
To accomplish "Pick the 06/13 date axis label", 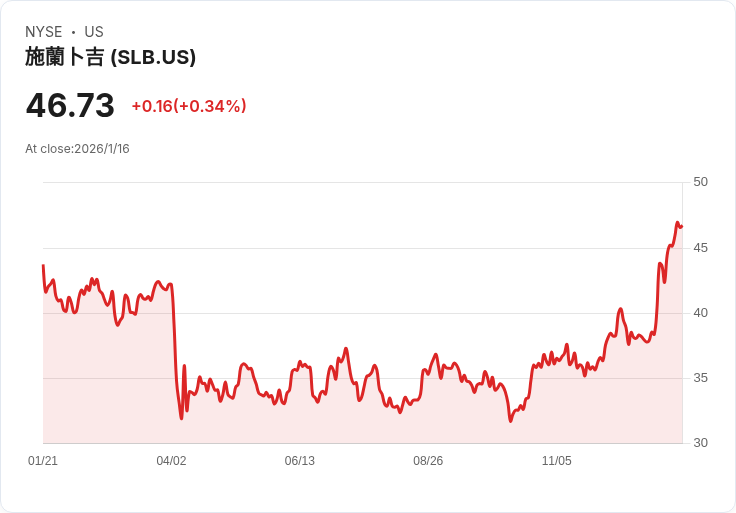I will click(300, 461).
